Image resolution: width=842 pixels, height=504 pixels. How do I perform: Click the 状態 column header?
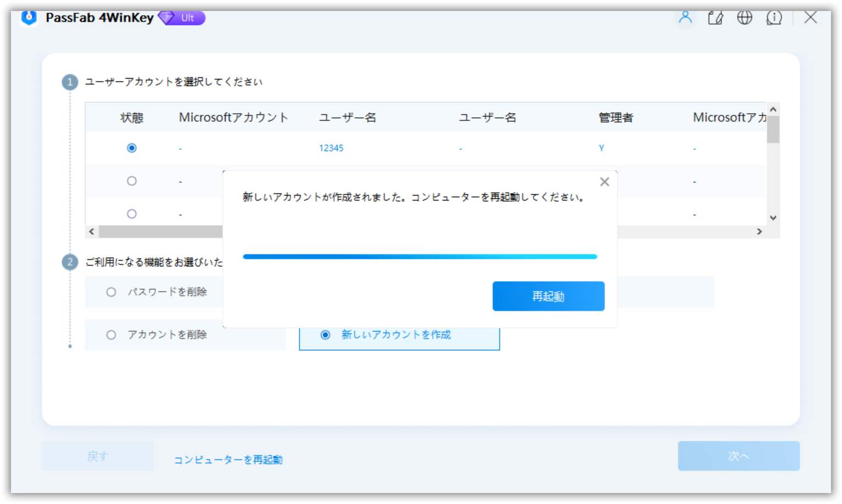131,117
